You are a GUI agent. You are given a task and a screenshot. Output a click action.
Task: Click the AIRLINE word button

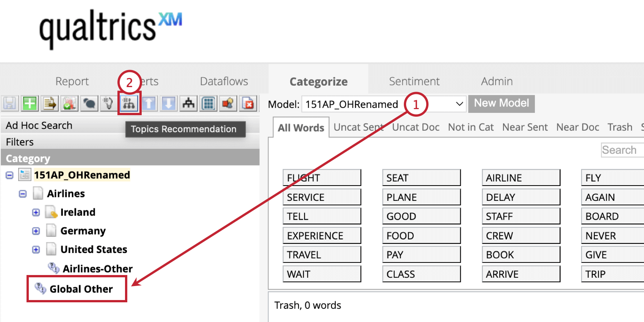tap(521, 178)
